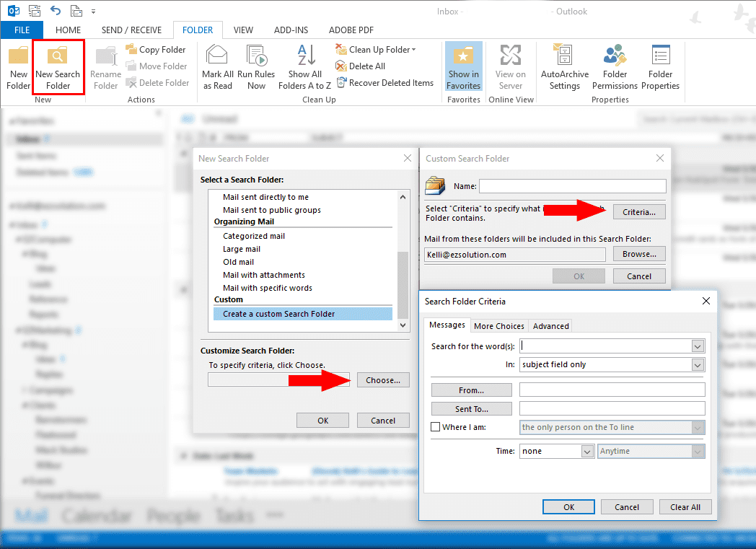Click Clear All in Search Folder Criteria

click(685, 506)
